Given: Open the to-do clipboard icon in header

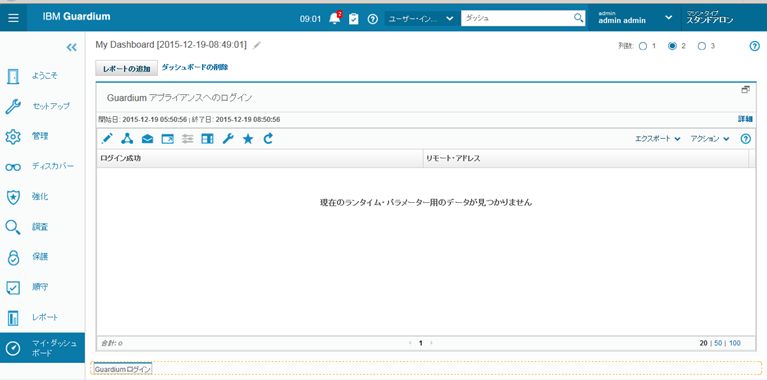Looking at the screenshot, I should click(x=354, y=19).
